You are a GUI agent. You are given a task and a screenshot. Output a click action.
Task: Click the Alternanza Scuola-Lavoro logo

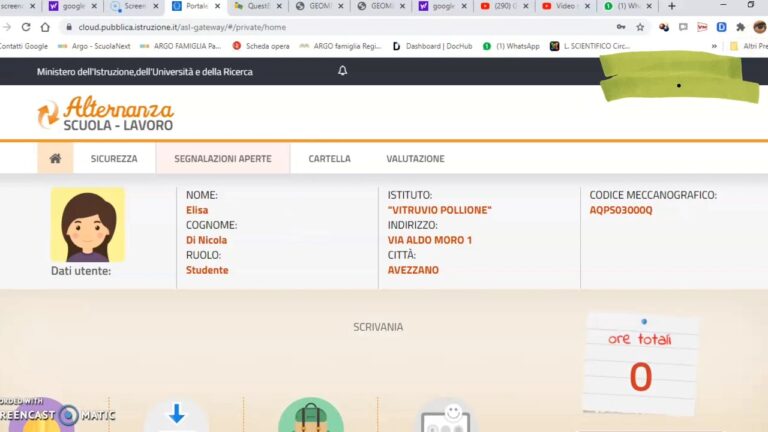[106, 113]
